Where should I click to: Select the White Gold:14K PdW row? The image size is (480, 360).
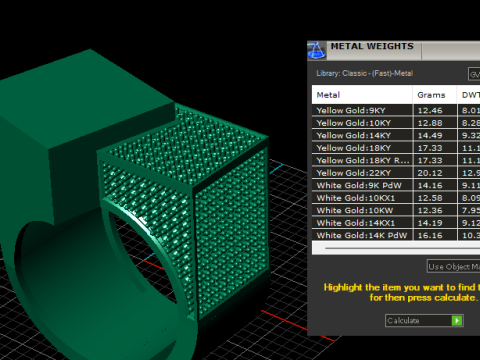coord(396,235)
